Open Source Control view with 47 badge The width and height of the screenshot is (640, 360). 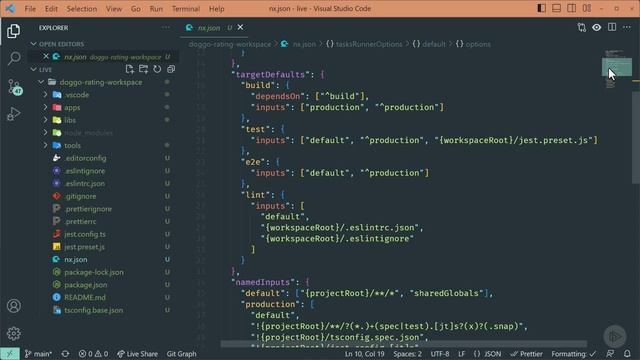tap(14, 87)
